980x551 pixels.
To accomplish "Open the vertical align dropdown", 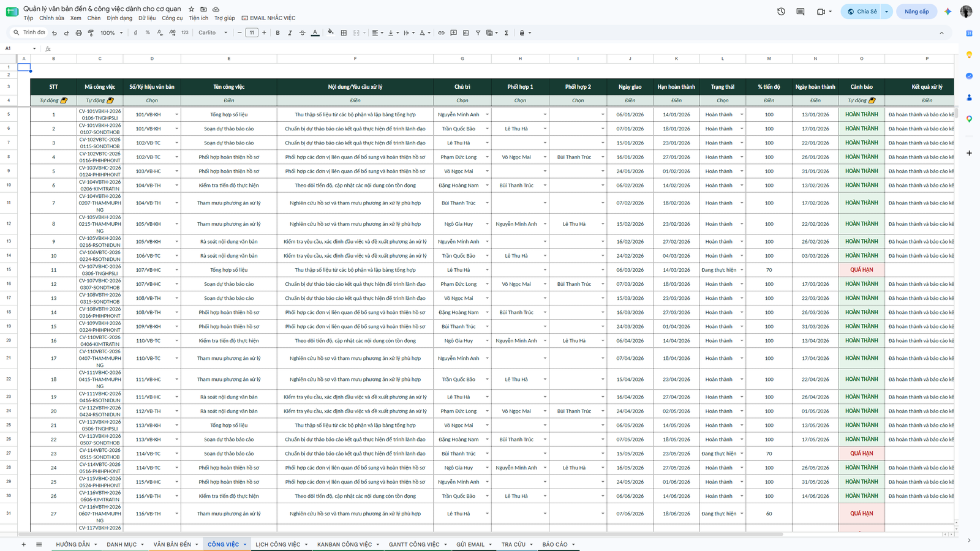I will (393, 33).
